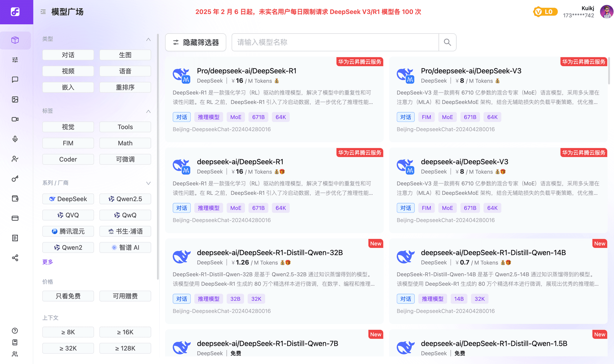
Task: Click the Pro/deepseek-ai/DeepSeek-R1 model logo
Action: pyautogui.click(x=182, y=75)
